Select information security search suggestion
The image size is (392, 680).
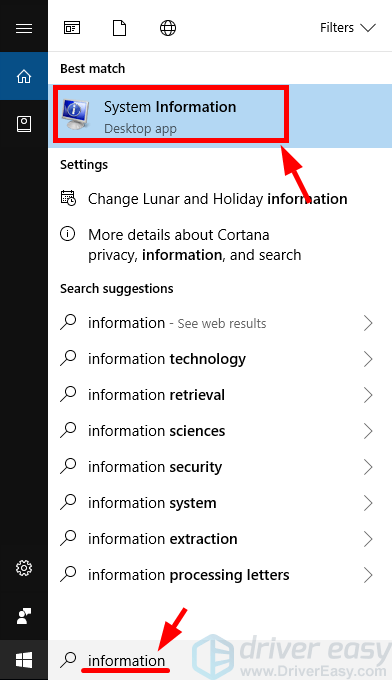(220, 467)
